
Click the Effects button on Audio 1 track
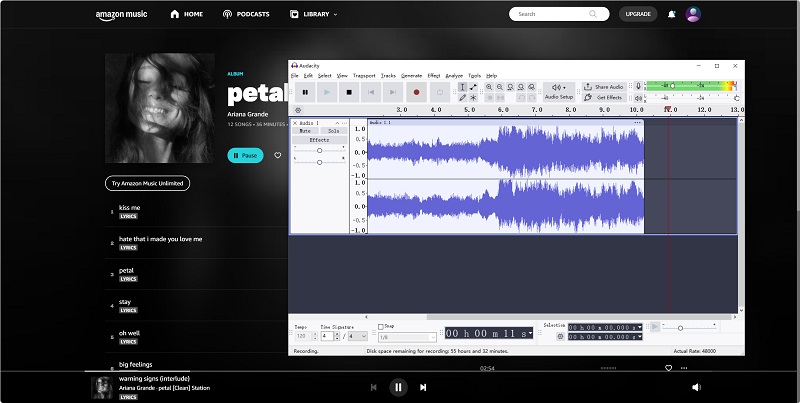(x=319, y=140)
